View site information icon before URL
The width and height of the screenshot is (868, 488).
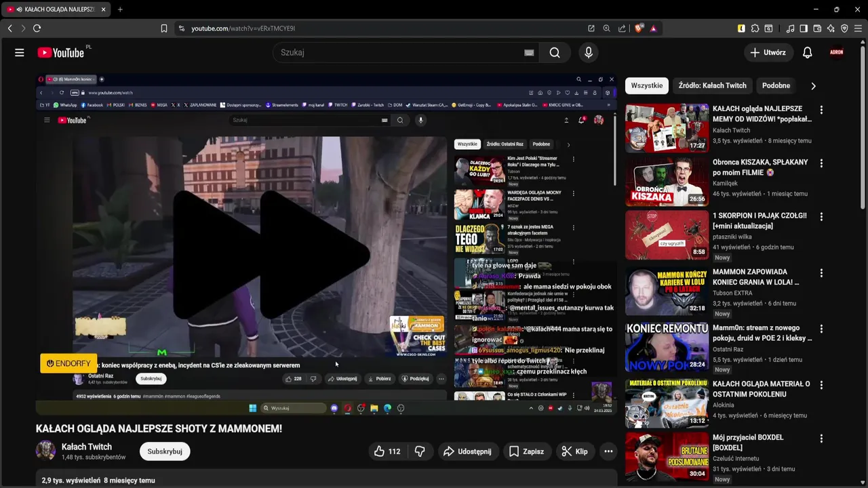coord(181,28)
